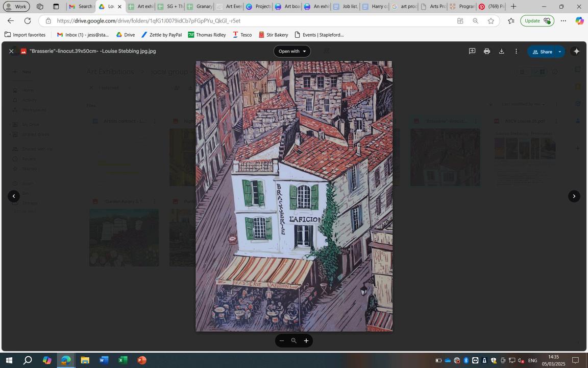Expand the Share button dropdown arrow
This screenshot has height=368, width=588.
[x=560, y=52]
